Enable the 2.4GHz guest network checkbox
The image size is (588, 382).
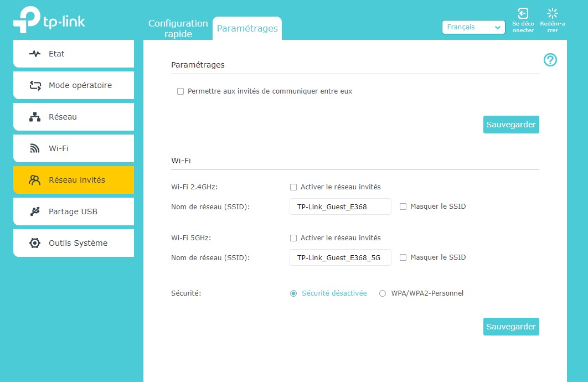(293, 187)
